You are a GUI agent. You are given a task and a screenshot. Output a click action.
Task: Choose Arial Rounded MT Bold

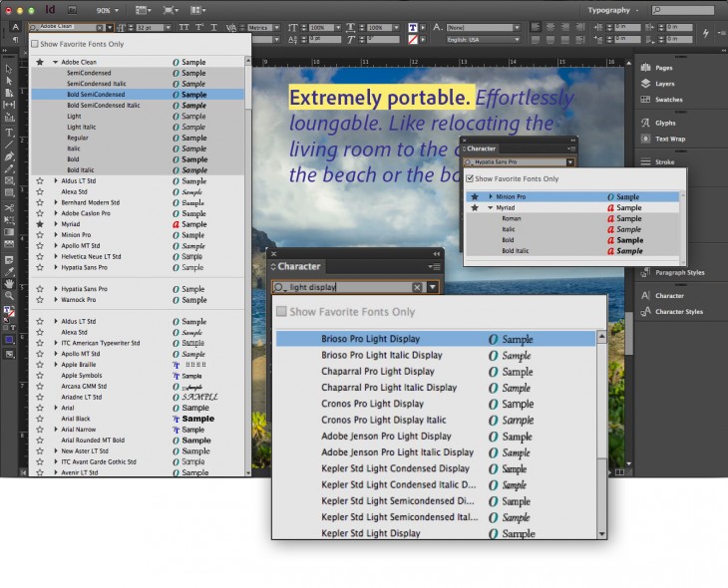tap(137, 440)
